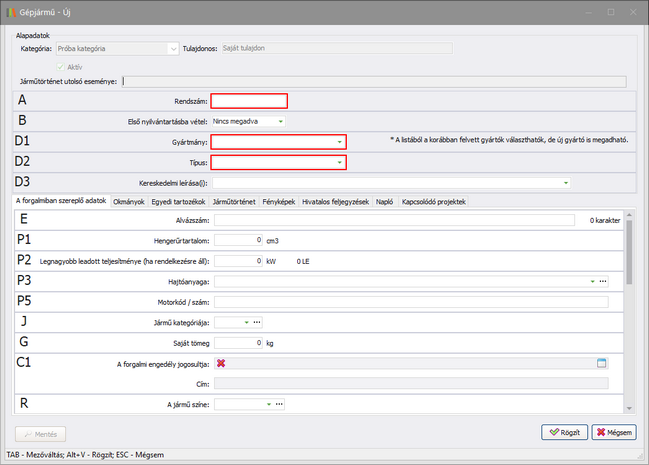Click the vertical scrollbar down arrow

pos(630,409)
